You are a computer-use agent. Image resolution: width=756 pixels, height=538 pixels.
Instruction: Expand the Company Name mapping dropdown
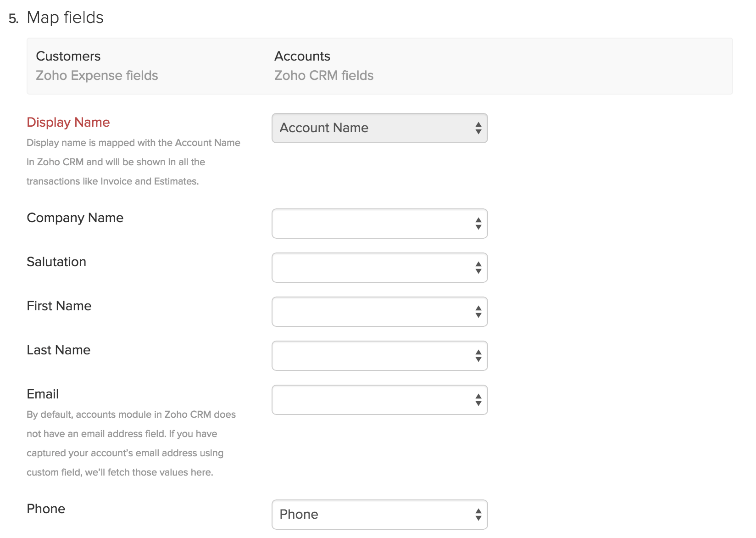coord(379,224)
